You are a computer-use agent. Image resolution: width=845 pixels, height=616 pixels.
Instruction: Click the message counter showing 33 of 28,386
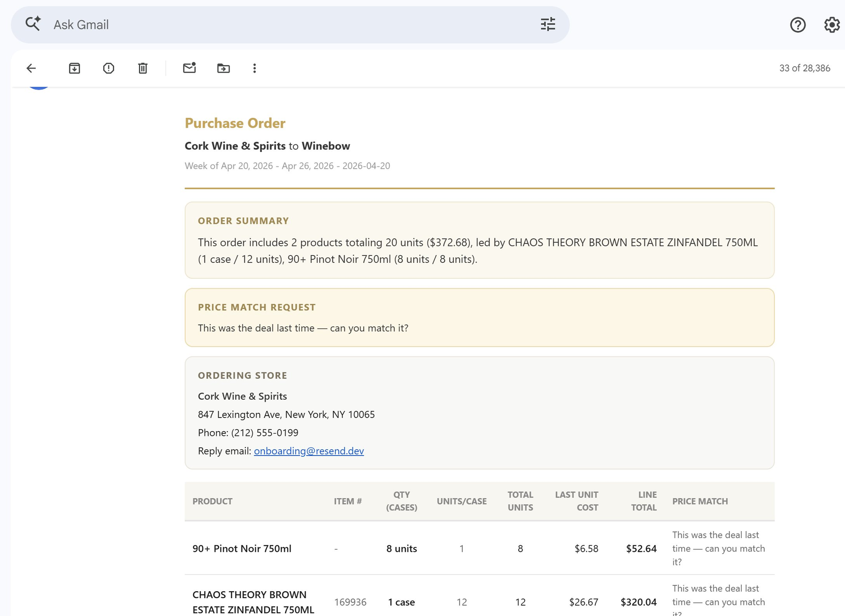point(804,68)
